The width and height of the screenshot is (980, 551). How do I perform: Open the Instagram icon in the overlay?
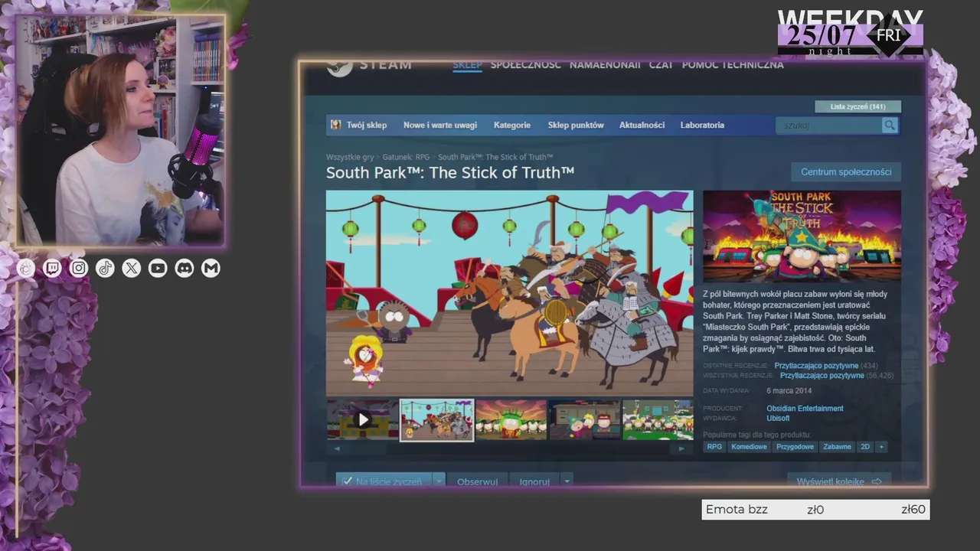click(79, 268)
